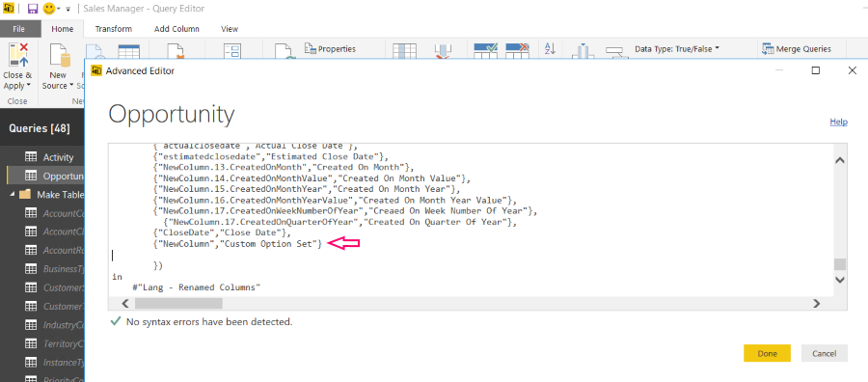Open the Close & Apply dropdown arrow

point(29,86)
